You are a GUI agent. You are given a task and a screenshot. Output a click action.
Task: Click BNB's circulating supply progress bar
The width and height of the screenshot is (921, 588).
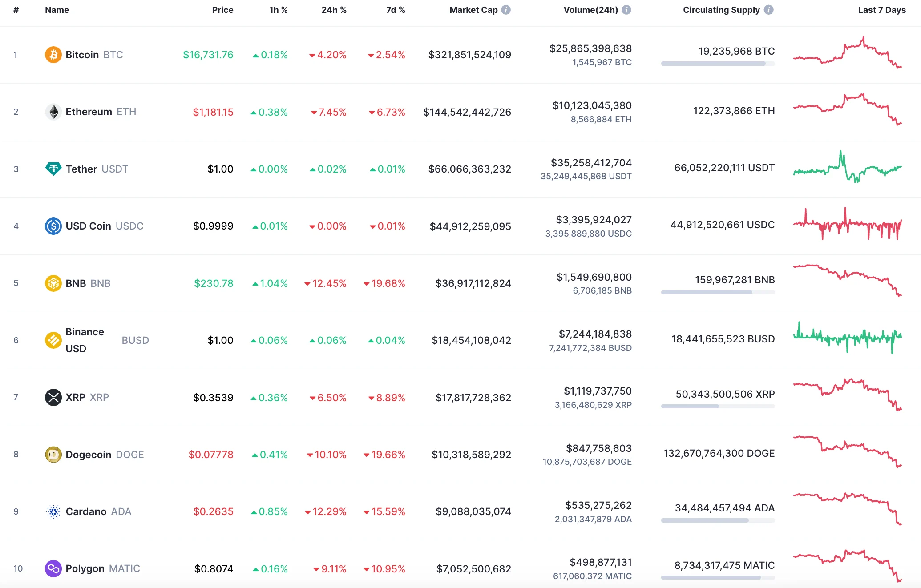(x=718, y=292)
